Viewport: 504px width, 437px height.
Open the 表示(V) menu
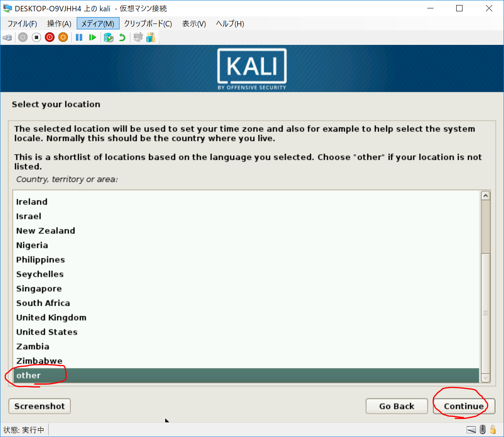(194, 23)
